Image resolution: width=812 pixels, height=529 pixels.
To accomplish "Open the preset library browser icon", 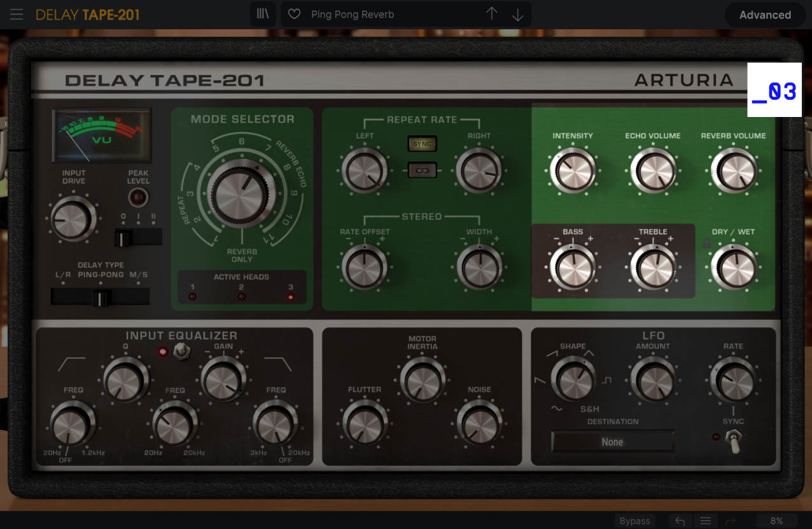I will (262, 14).
